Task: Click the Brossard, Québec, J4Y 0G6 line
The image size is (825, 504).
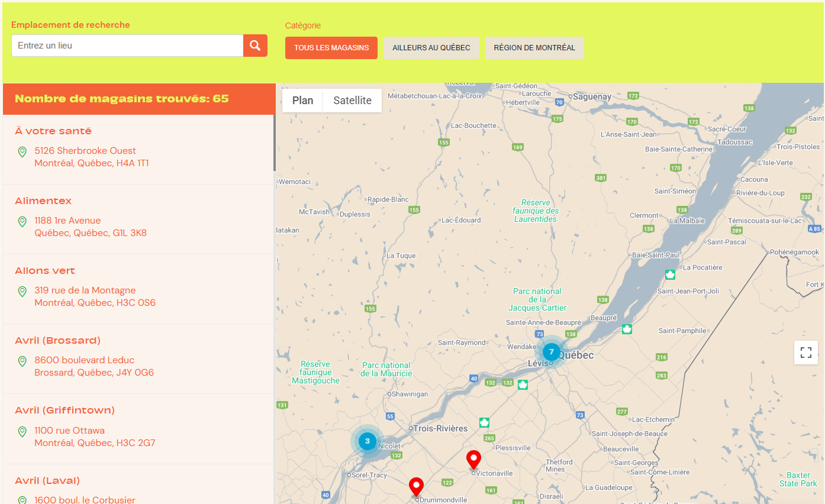Action: pyautogui.click(x=94, y=373)
